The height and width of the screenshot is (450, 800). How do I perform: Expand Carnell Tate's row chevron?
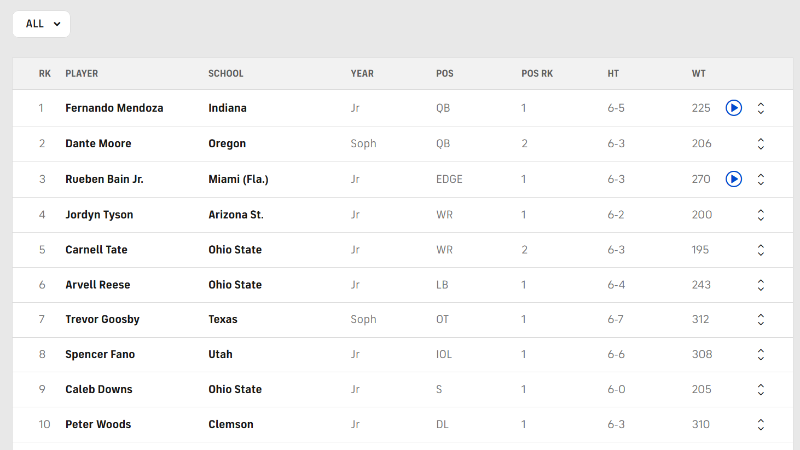point(761,250)
